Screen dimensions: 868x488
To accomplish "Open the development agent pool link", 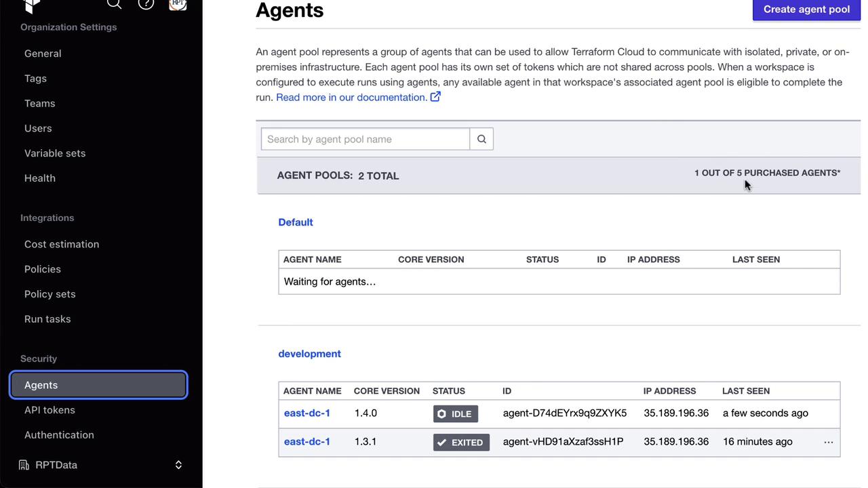I will [309, 354].
